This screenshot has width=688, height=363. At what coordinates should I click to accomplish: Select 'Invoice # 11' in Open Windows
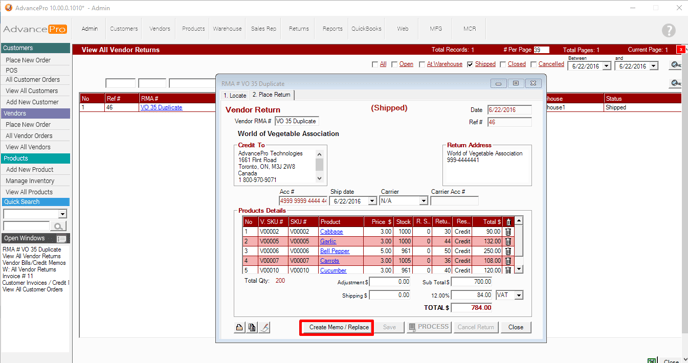[18, 276]
